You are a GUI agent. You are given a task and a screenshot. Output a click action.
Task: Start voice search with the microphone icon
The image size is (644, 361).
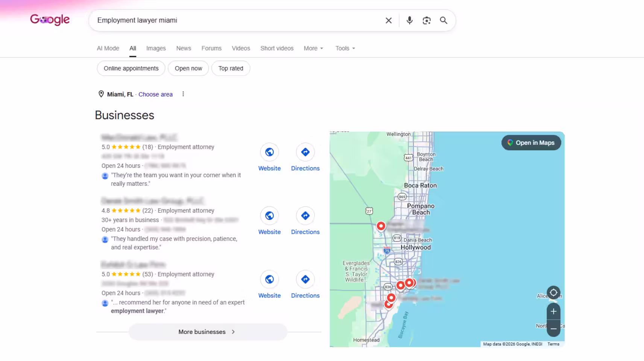coord(410,20)
